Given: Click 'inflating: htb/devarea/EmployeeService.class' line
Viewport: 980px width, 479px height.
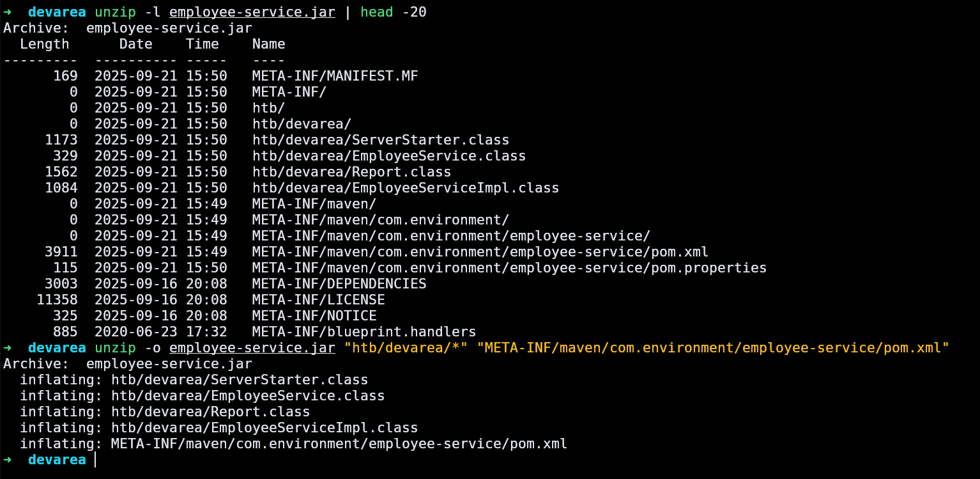Looking at the screenshot, I should click(203, 396).
